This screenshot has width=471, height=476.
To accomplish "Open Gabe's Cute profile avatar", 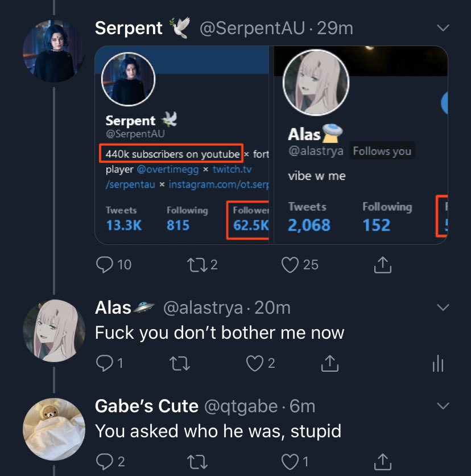I will point(53,428).
